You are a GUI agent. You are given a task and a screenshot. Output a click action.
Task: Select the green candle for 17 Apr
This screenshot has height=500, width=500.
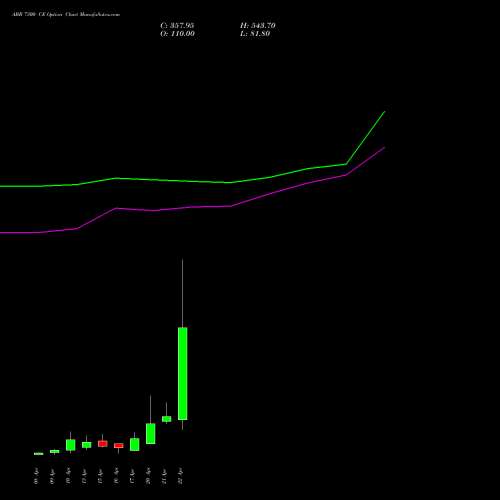point(134,444)
